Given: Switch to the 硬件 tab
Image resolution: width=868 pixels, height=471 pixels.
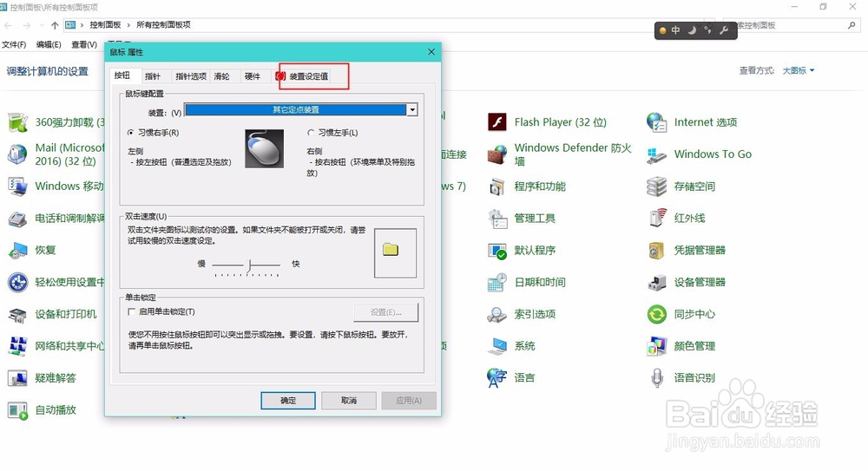Looking at the screenshot, I should 253,76.
